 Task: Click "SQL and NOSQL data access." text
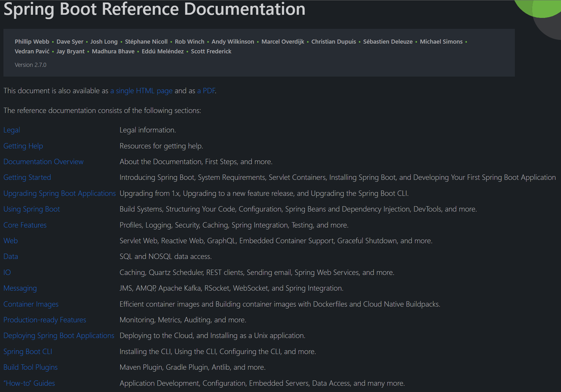[x=165, y=257]
